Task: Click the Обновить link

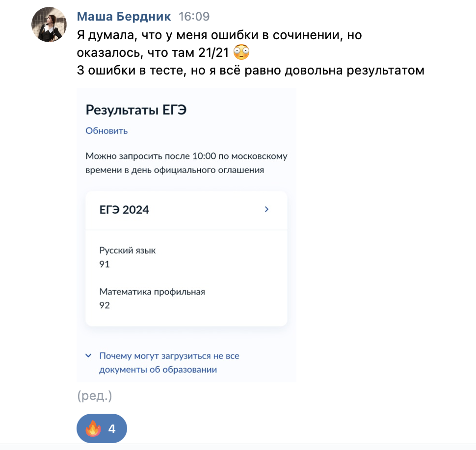Action: click(106, 130)
